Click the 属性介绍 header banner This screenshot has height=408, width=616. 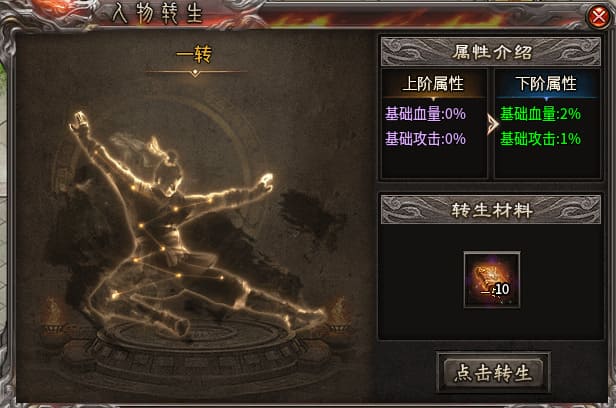pos(491,52)
